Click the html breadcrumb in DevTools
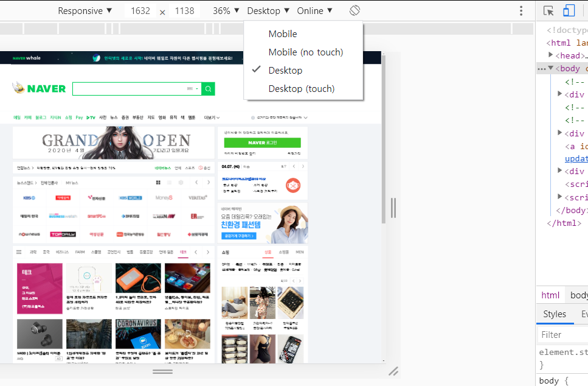The image size is (588, 386). pos(550,295)
